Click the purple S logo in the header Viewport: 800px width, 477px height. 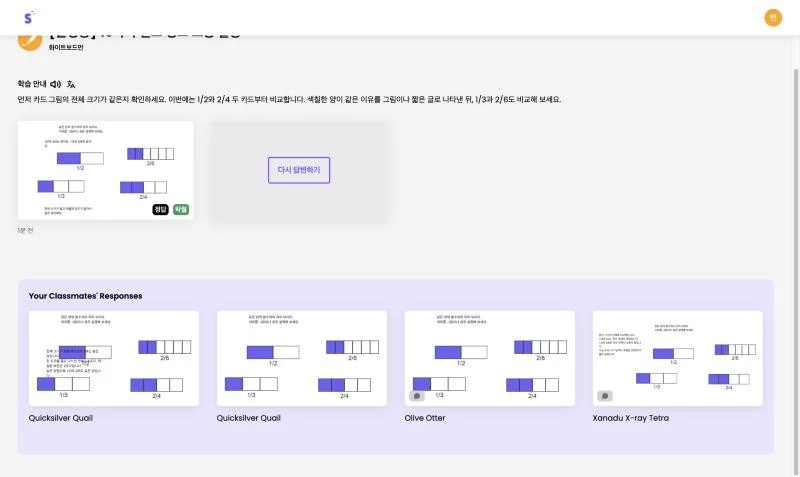pos(29,18)
